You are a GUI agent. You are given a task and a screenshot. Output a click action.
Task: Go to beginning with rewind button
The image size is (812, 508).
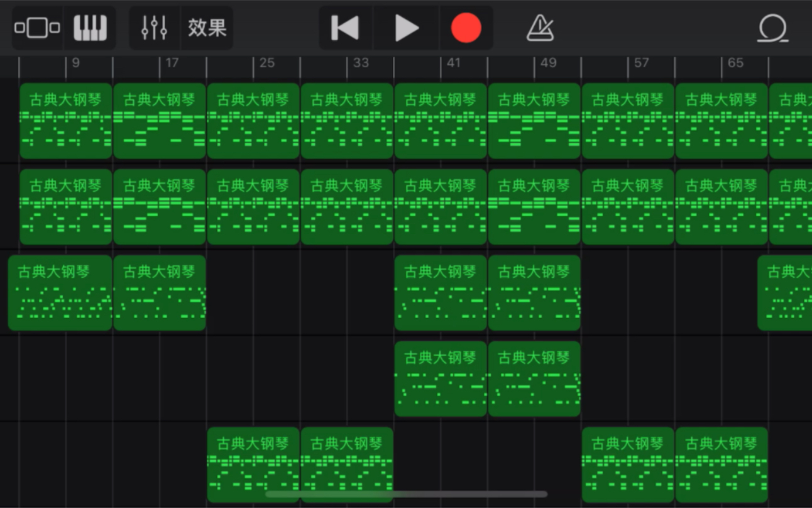coord(345,28)
